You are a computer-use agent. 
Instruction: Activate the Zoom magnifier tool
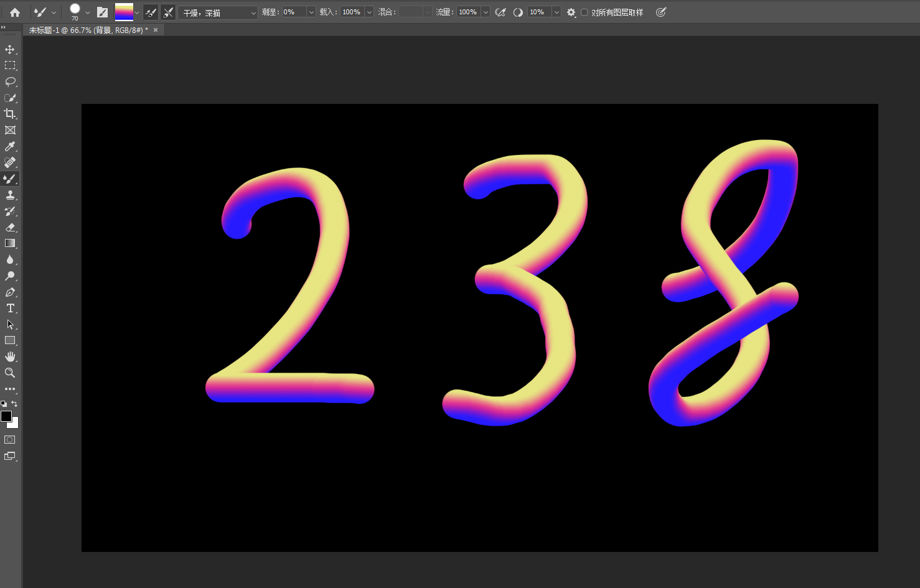click(10, 373)
